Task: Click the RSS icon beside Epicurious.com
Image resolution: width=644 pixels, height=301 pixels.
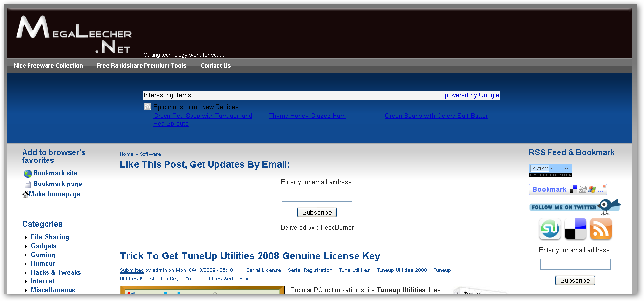Action: (147, 107)
